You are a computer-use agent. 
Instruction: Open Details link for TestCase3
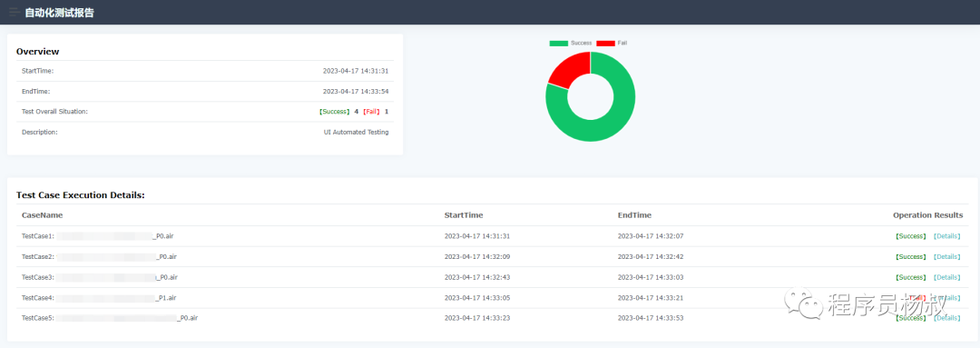(946, 277)
